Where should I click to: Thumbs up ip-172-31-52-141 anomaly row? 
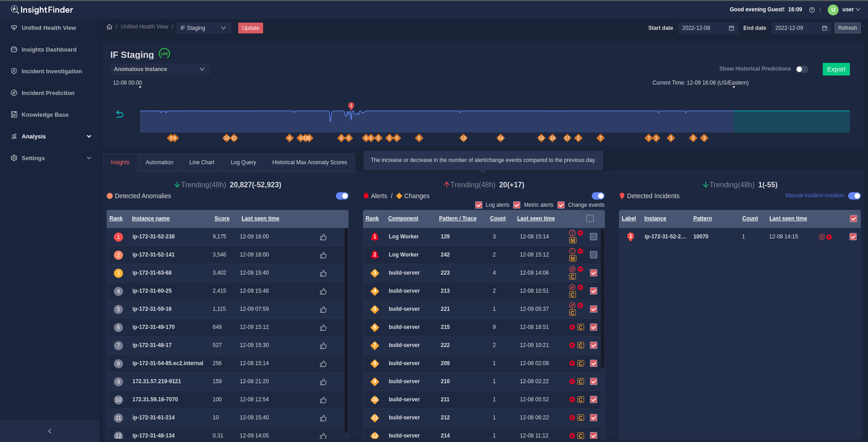tap(323, 255)
